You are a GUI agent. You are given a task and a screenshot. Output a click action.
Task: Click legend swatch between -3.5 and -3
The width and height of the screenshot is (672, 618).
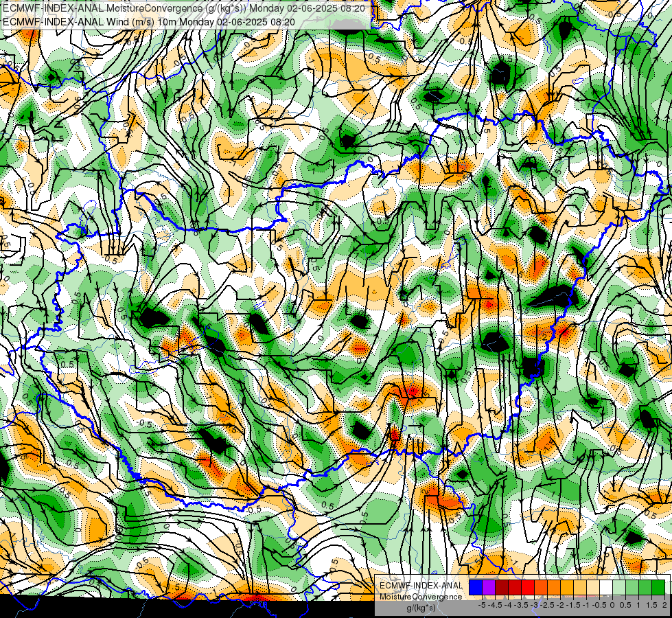(528, 588)
